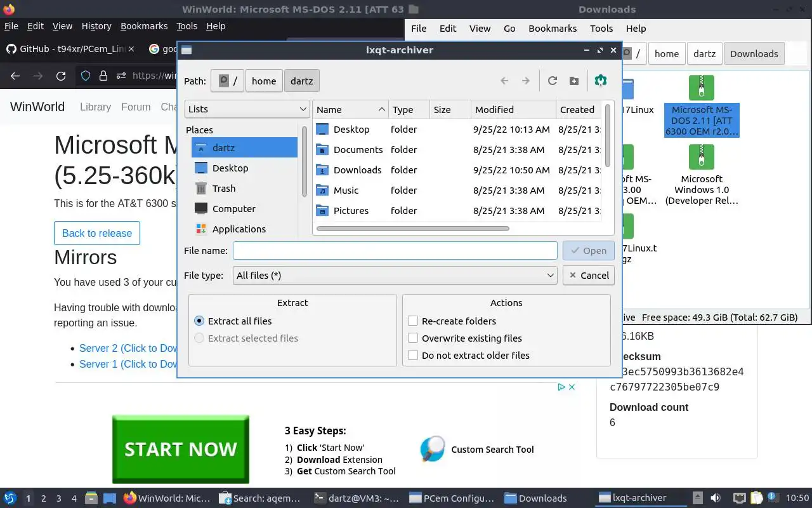Select the Trash icon in Places

(201, 188)
